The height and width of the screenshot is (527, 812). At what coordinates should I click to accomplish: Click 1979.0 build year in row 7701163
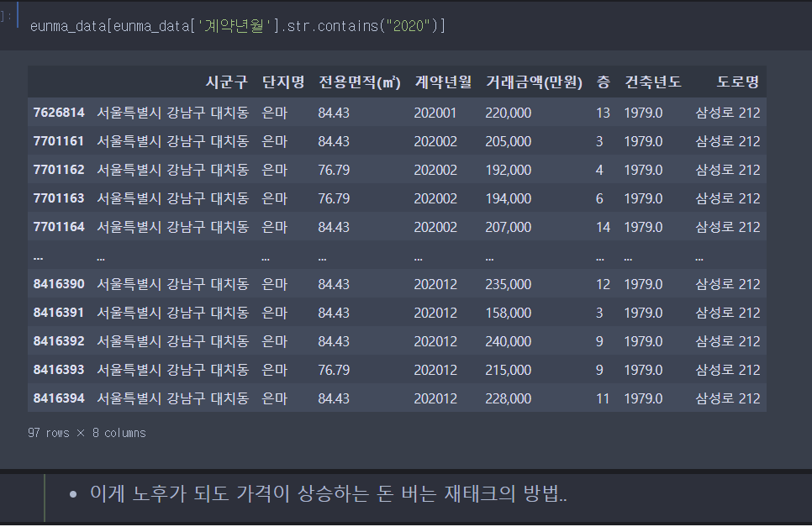coord(643,198)
